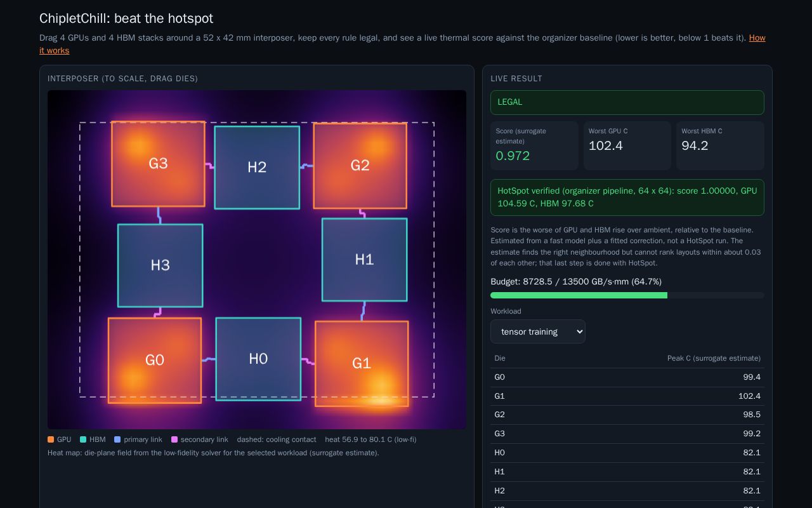Click the score value 0.972
Viewport: 812px width, 508px height.
[x=513, y=156]
